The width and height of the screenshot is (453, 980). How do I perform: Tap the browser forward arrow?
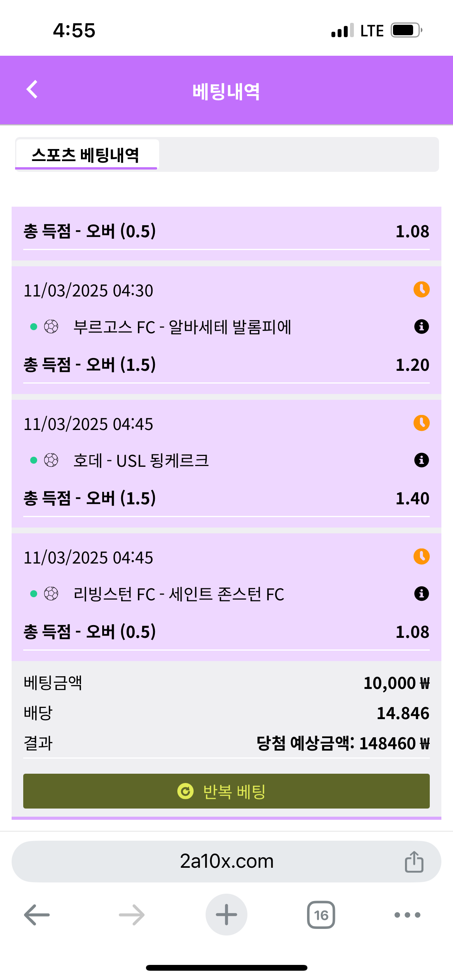pyautogui.click(x=132, y=915)
